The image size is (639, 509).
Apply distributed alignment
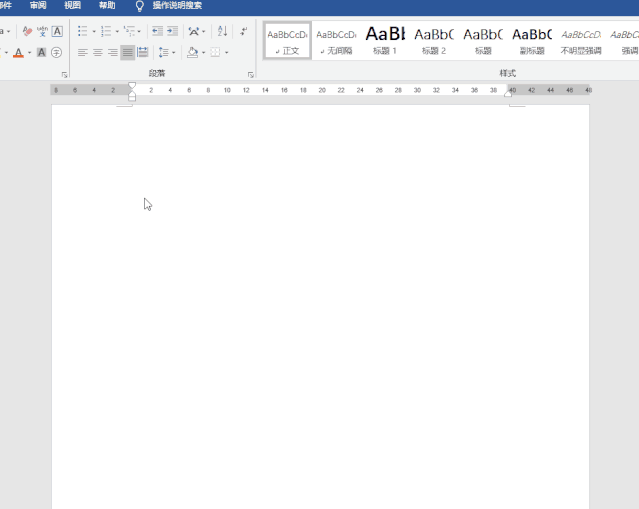pos(143,52)
